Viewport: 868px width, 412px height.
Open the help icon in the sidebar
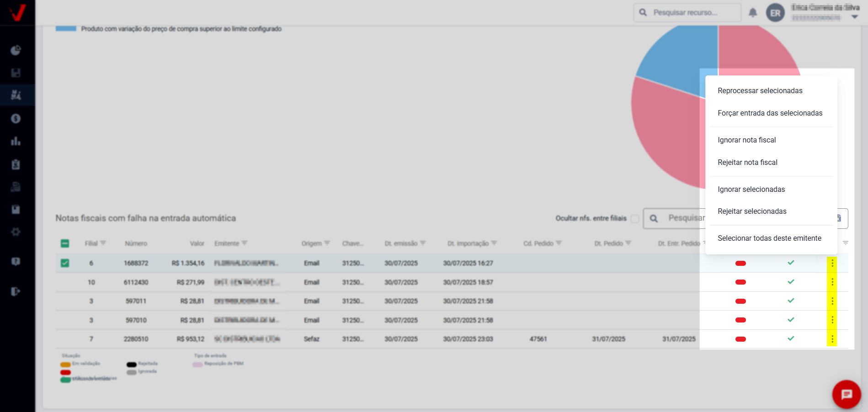pos(16,262)
